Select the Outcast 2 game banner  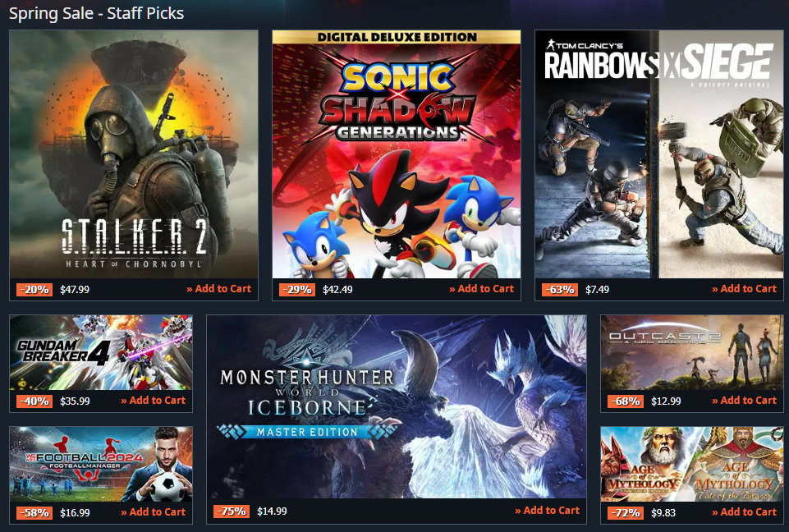click(x=692, y=352)
